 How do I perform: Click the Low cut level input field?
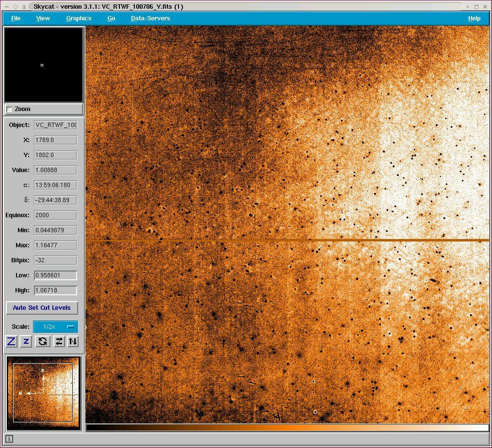coord(55,275)
